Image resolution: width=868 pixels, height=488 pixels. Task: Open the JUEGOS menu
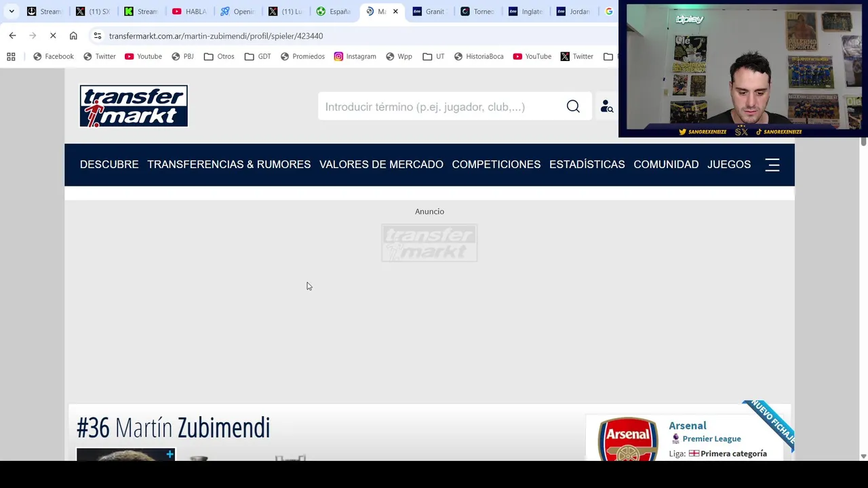click(x=729, y=165)
